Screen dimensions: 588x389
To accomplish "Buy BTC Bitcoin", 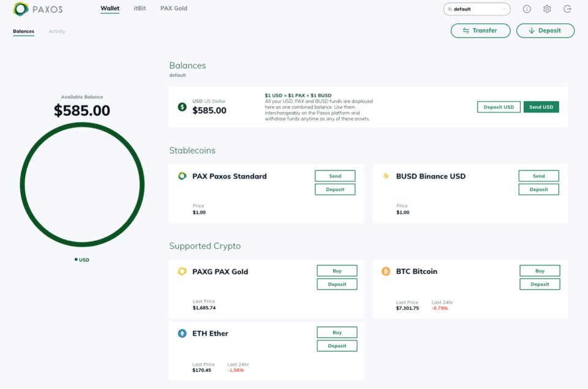I will [540, 271].
